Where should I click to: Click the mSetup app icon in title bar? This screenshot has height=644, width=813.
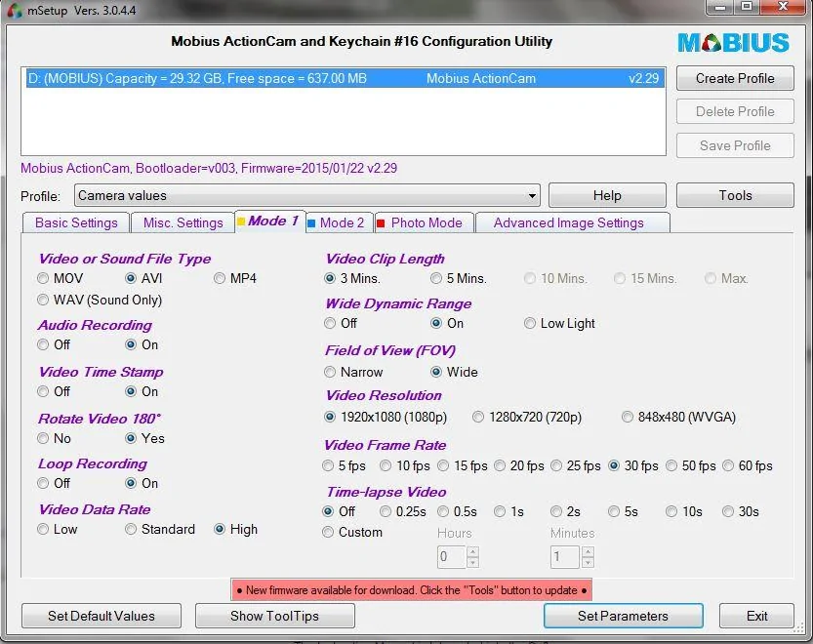(14, 10)
